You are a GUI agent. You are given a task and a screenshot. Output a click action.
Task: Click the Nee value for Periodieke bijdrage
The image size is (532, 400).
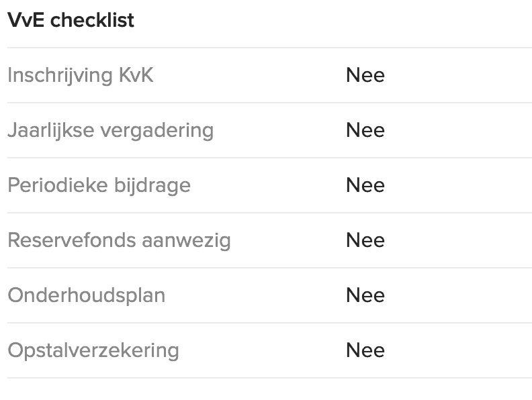(365, 185)
